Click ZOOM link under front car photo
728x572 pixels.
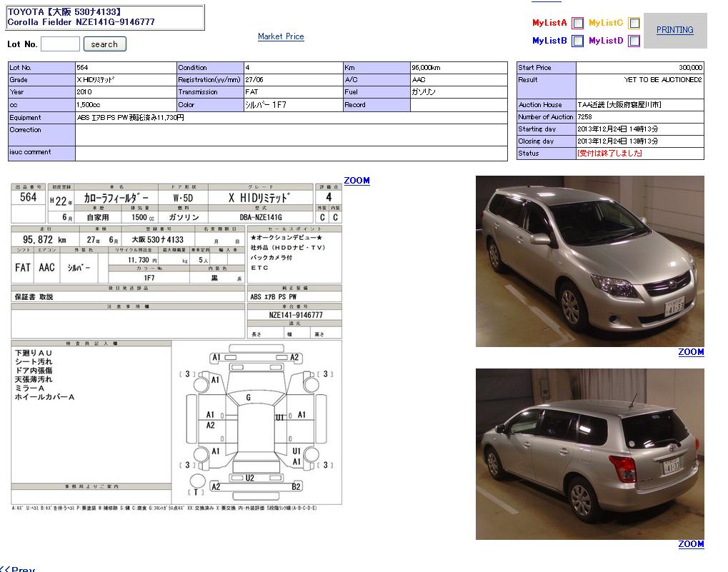(691, 352)
